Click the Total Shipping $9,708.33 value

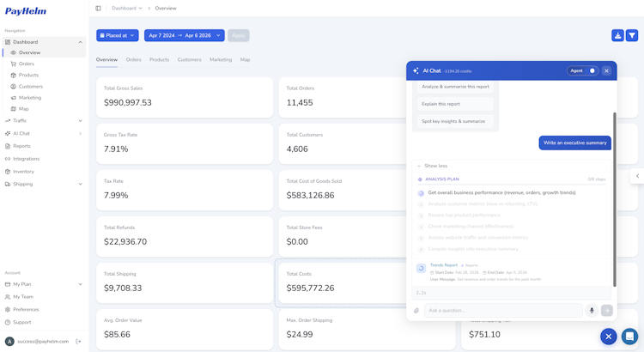click(123, 288)
